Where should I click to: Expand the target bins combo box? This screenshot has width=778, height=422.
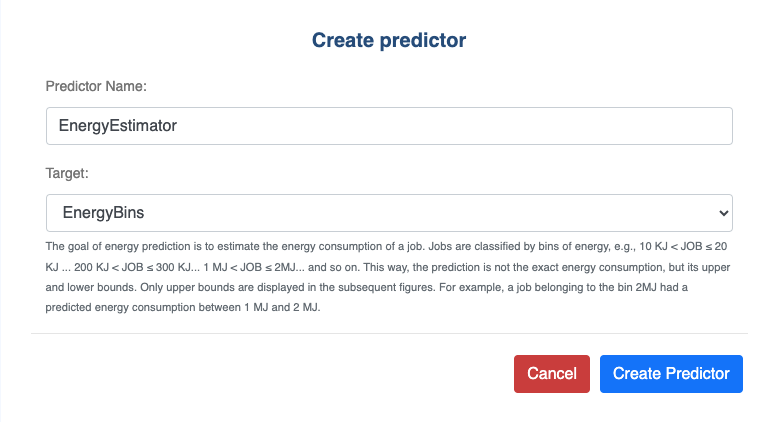(389, 212)
